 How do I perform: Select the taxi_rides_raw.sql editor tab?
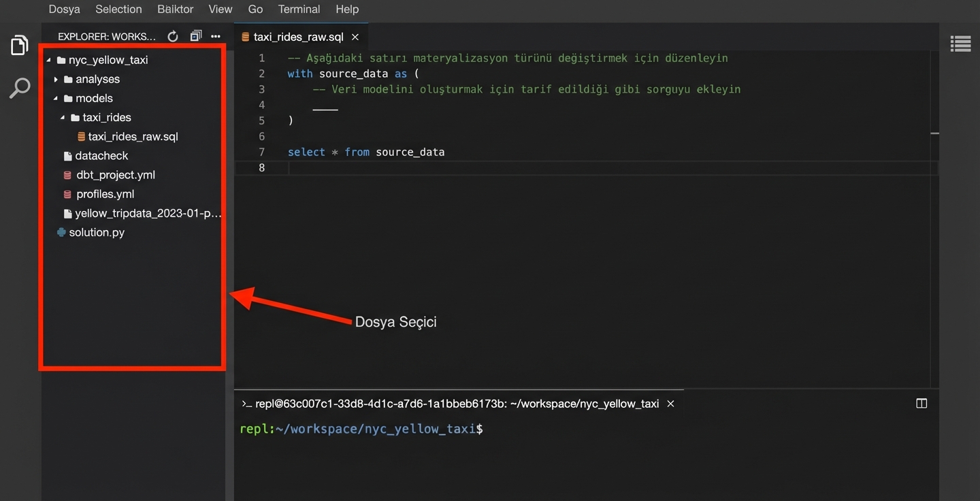tap(298, 37)
